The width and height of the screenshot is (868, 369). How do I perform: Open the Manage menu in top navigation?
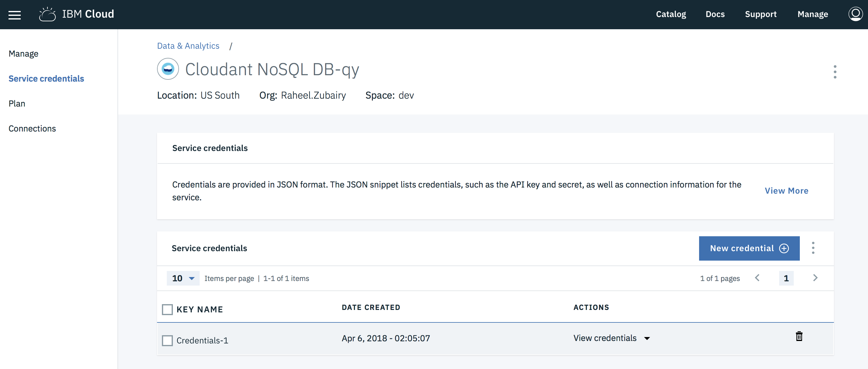tap(812, 14)
